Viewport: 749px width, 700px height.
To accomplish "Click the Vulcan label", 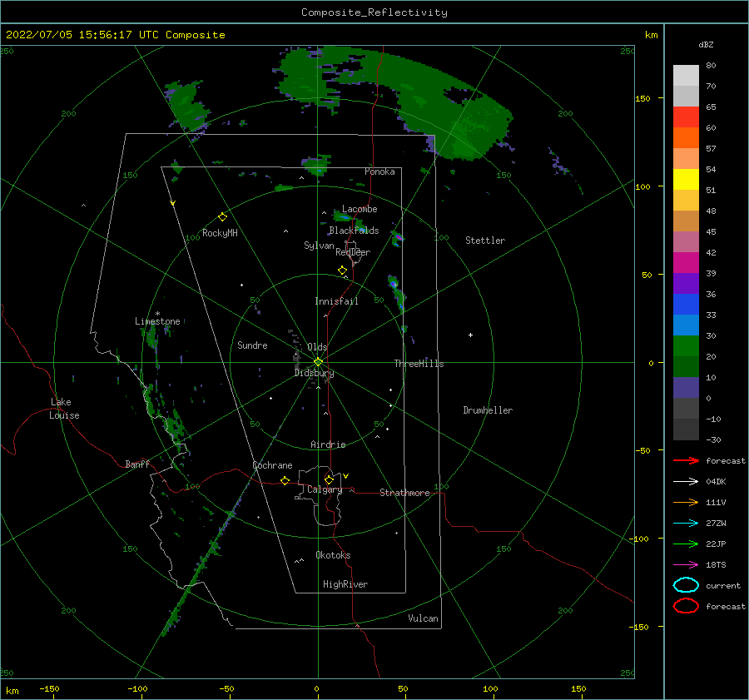I will [x=423, y=618].
